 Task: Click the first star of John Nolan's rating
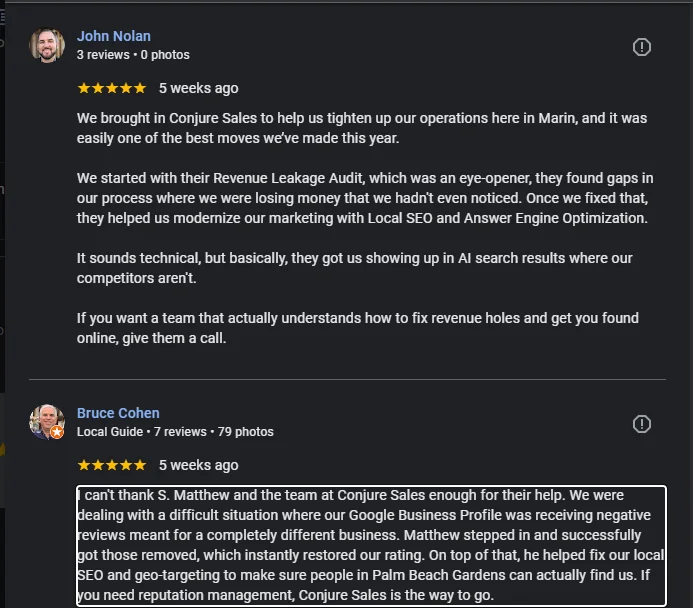coord(84,88)
